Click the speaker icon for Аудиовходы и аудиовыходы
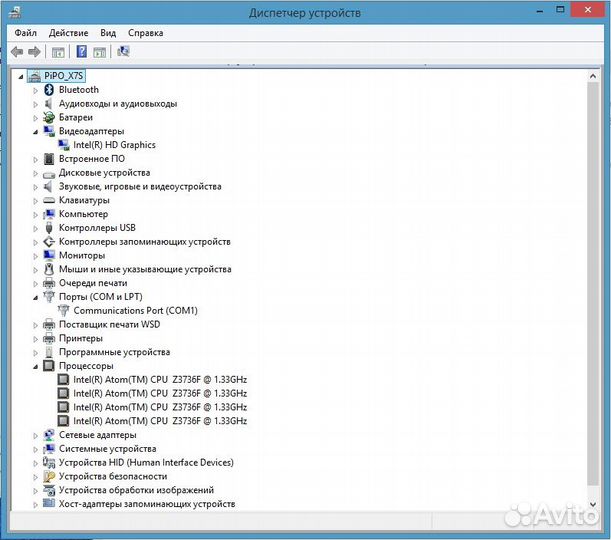The image size is (611, 540). tap(48, 104)
